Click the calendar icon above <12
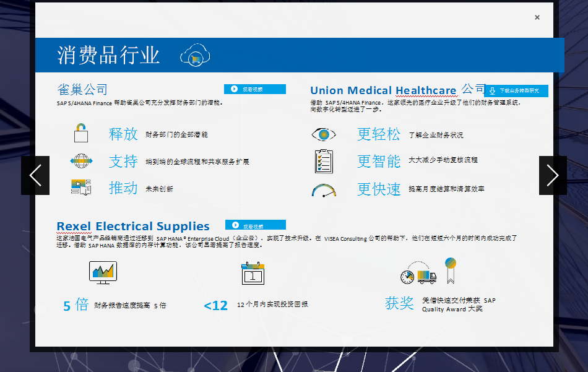Viewport: 588px width, 372px height. (x=253, y=274)
